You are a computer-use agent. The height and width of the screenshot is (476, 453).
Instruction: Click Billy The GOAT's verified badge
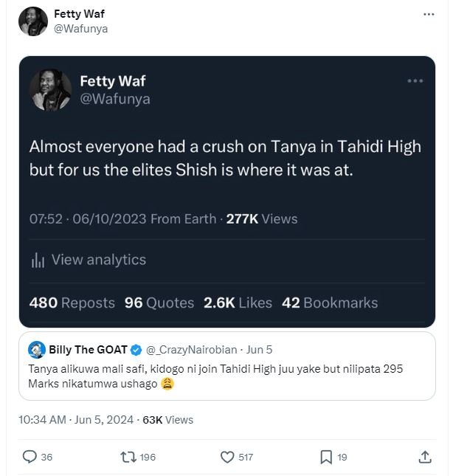coord(136,349)
